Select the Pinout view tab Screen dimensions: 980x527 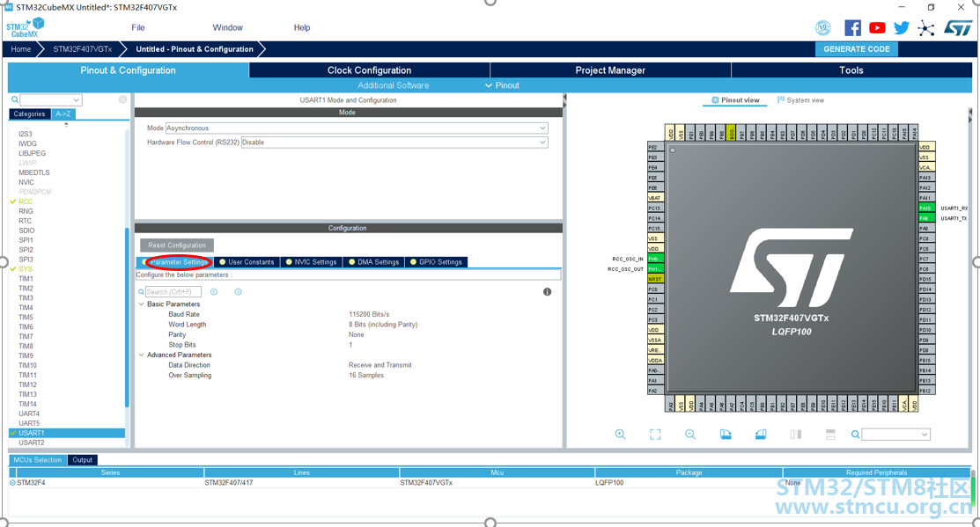click(x=735, y=100)
